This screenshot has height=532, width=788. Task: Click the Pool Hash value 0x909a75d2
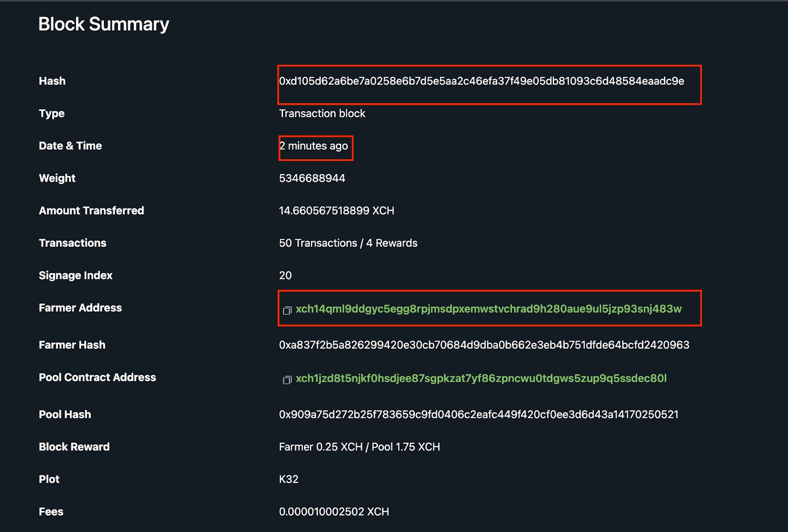pos(479,414)
